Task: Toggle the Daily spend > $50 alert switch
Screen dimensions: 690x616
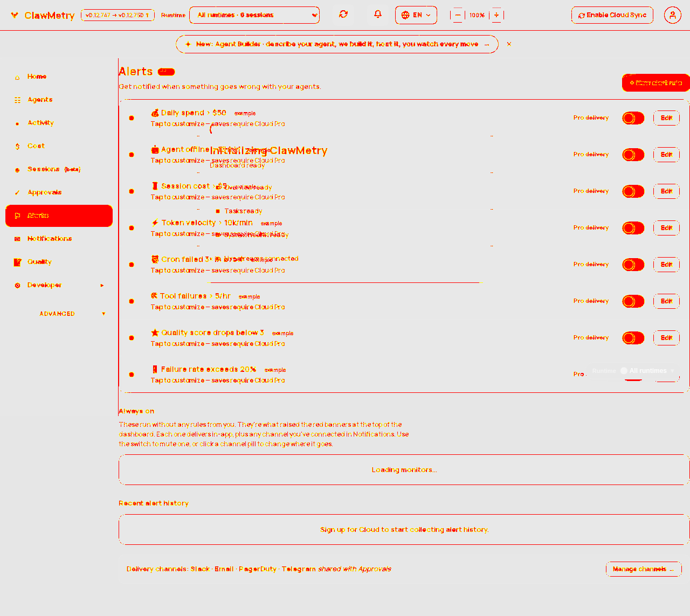Action: [633, 118]
